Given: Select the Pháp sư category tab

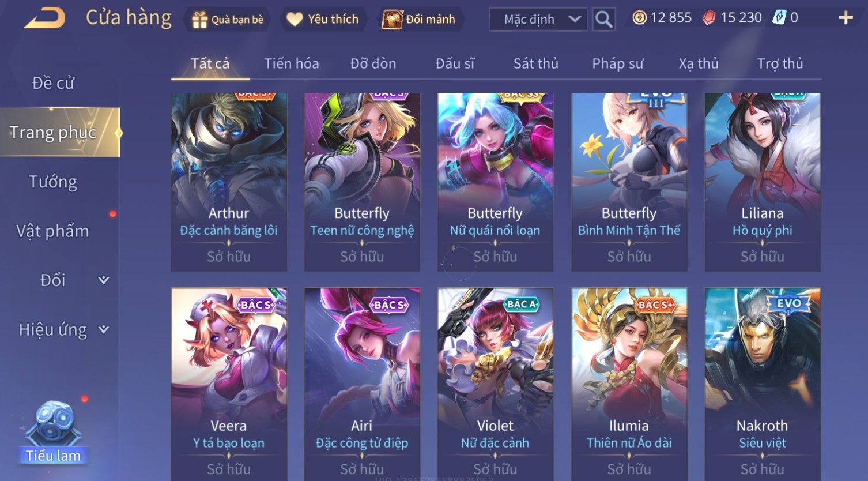Looking at the screenshot, I should click(618, 63).
